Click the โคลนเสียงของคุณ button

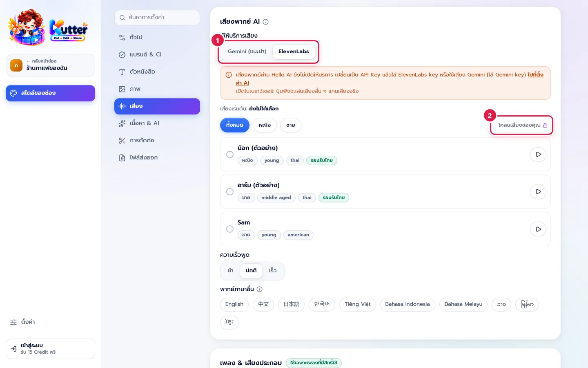pyautogui.click(x=522, y=125)
